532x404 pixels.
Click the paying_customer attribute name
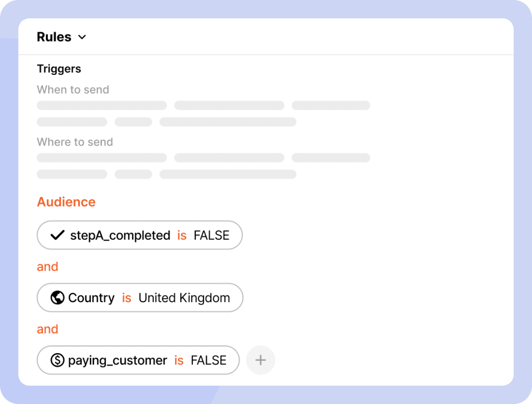pos(117,360)
